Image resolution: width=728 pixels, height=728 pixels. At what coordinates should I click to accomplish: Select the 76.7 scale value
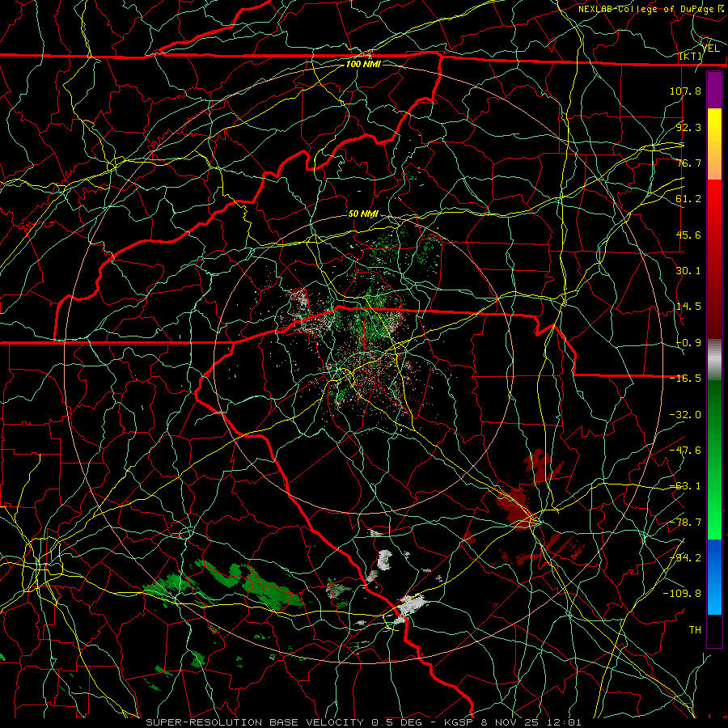688,163
